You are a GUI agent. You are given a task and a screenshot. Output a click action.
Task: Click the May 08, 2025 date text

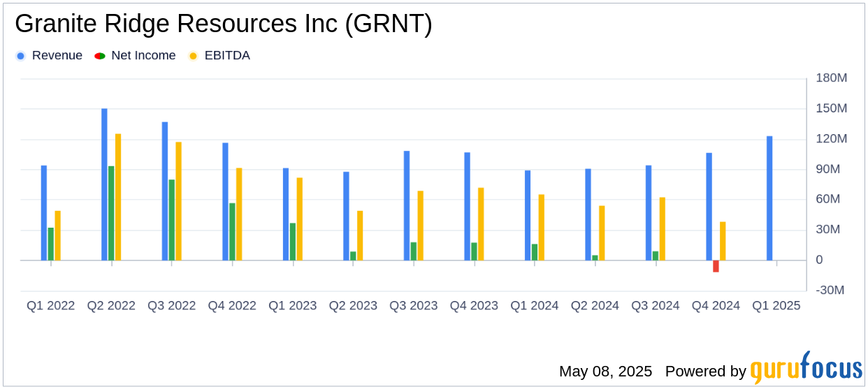(x=605, y=372)
